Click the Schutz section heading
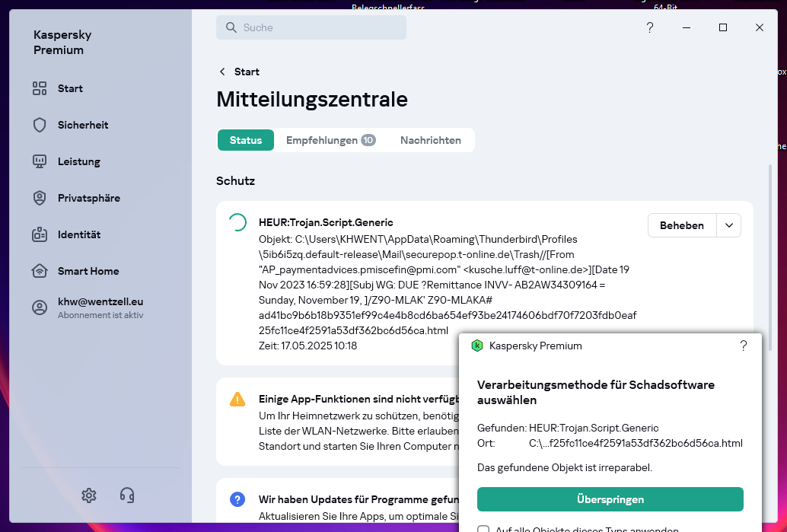Image resolution: width=787 pixels, height=532 pixels. point(235,180)
